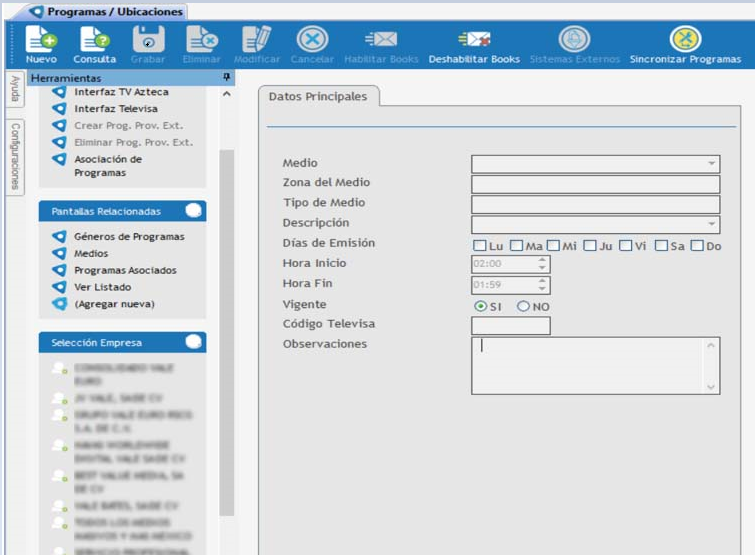Click the Habilitar Books icon
Viewport: 755px width, 555px height.
point(381,39)
